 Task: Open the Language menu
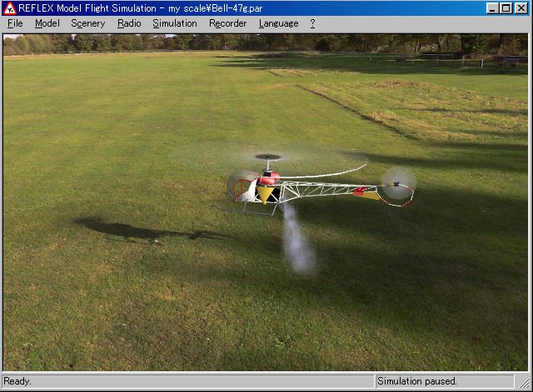(278, 23)
